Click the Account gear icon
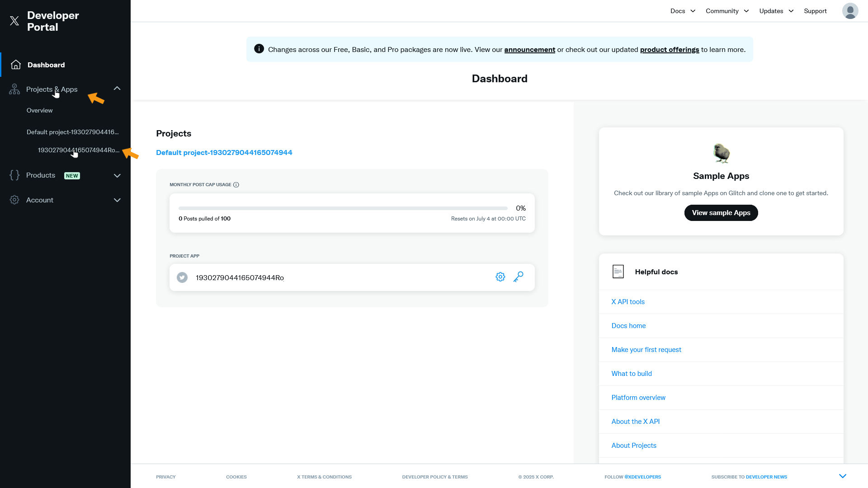868x488 pixels. coord(14,200)
